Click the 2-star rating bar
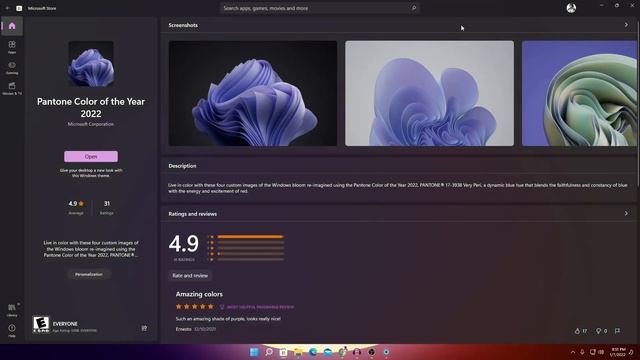640x360 pixels. 251,254
